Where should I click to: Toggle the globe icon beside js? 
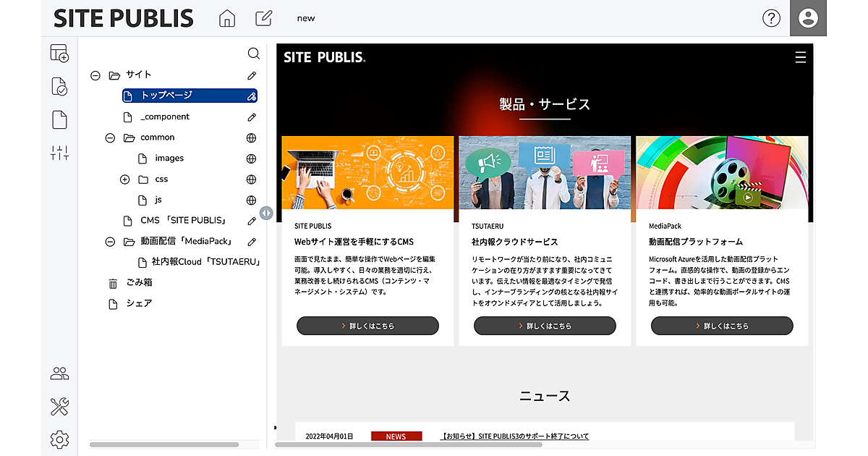click(251, 200)
